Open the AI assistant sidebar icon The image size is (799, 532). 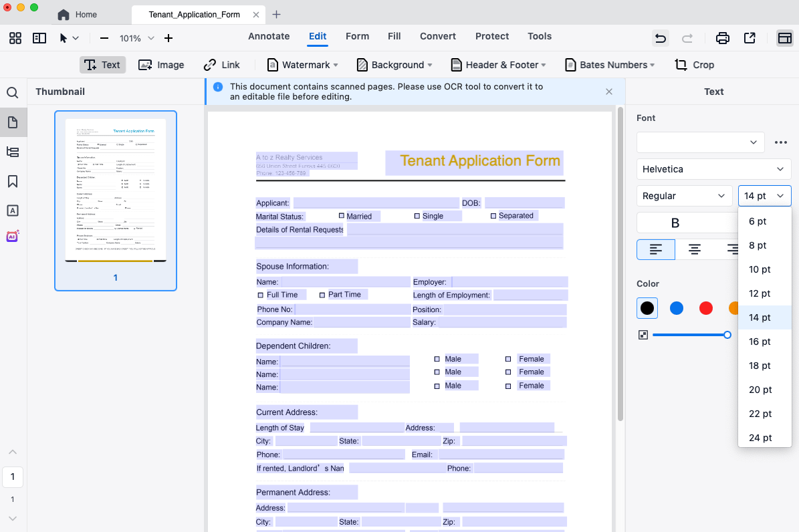click(13, 237)
